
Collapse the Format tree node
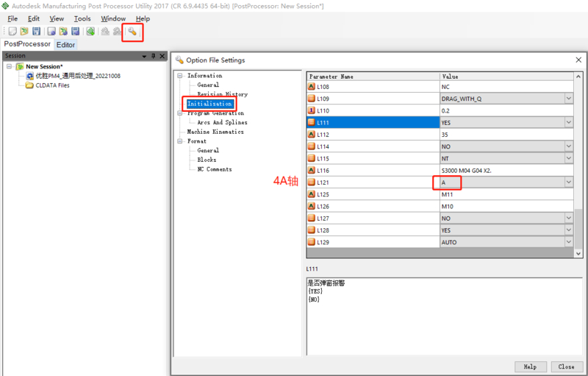tap(179, 141)
